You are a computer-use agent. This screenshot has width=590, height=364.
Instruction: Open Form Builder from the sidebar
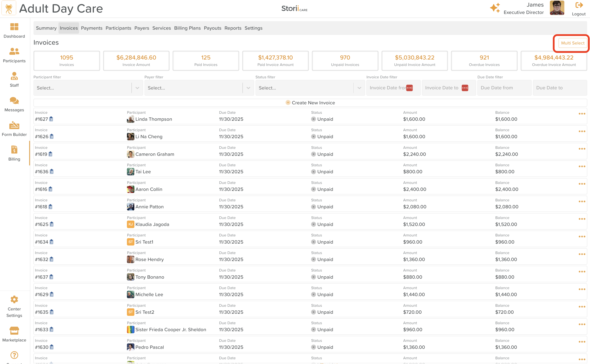point(14,125)
